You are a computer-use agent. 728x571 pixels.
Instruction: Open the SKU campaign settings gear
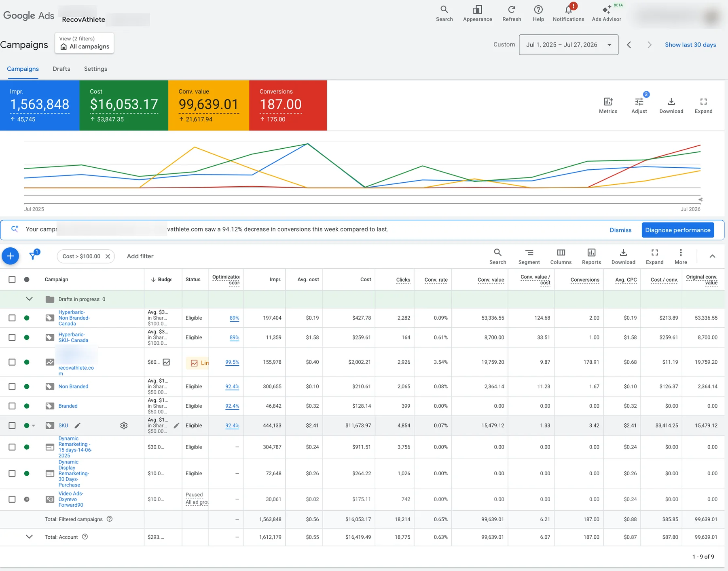click(x=124, y=426)
